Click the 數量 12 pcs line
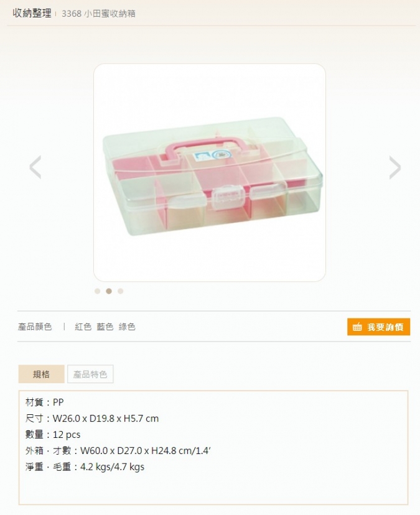This screenshot has width=420, height=515. coord(53,435)
